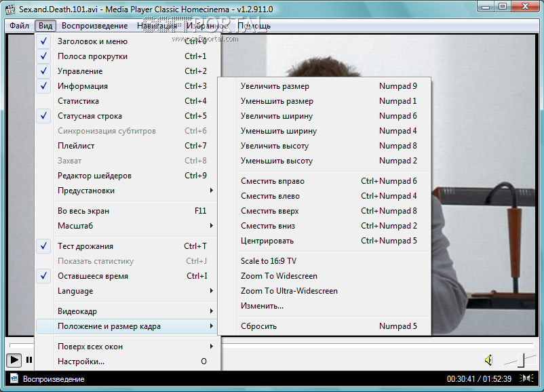The width and height of the screenshot is (544, 392).
Task: Click the status bar playback icon
Action: pos(14,378)
